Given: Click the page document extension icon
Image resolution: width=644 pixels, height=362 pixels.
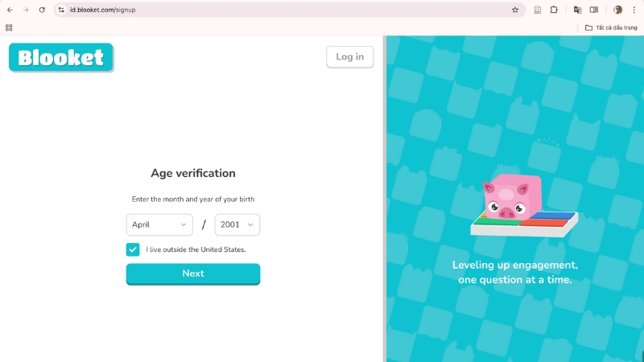Looking at the screenshot, I should pos(538,10).
